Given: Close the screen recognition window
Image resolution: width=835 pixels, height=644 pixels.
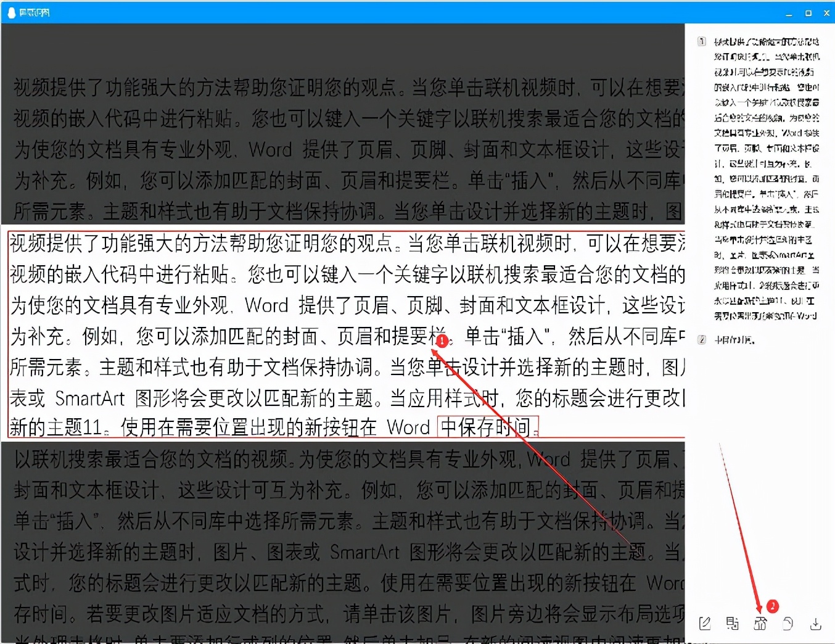Looking at the screenshot, I should coord(826,13).
